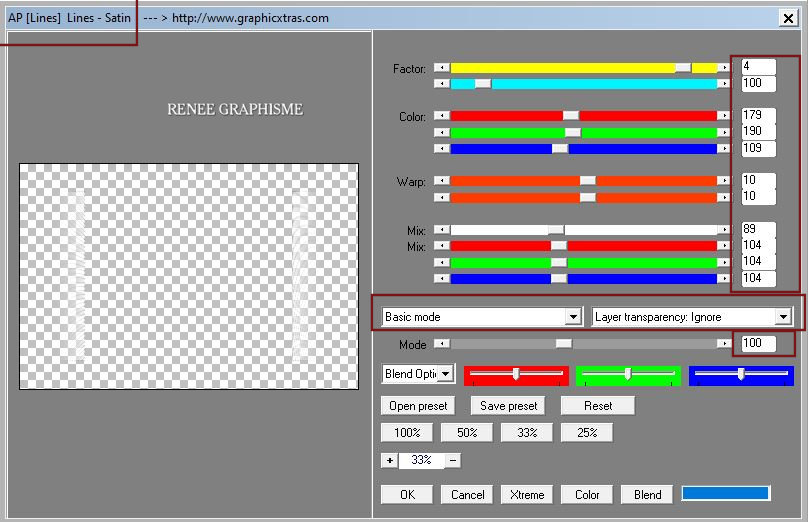The image size is (808, 522).
Task: Click the right arrow of blue Mix slider
Action: coord(724,279)
